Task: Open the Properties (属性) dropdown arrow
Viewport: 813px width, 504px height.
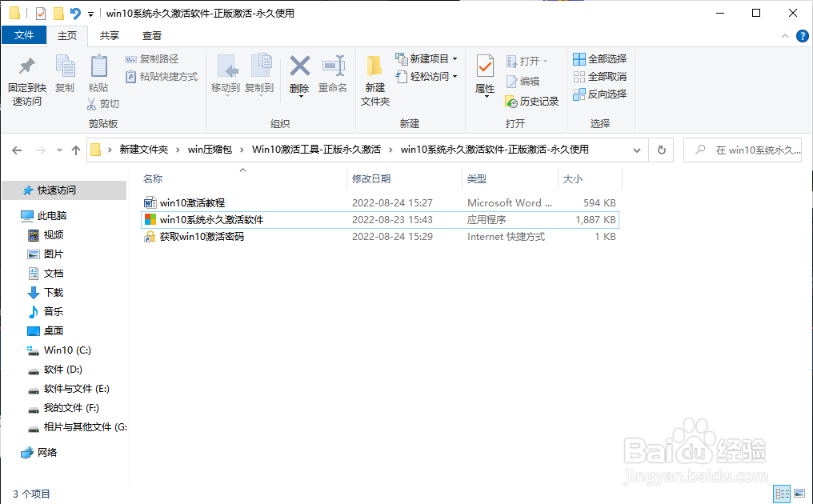Action: (x=487, y=97)
